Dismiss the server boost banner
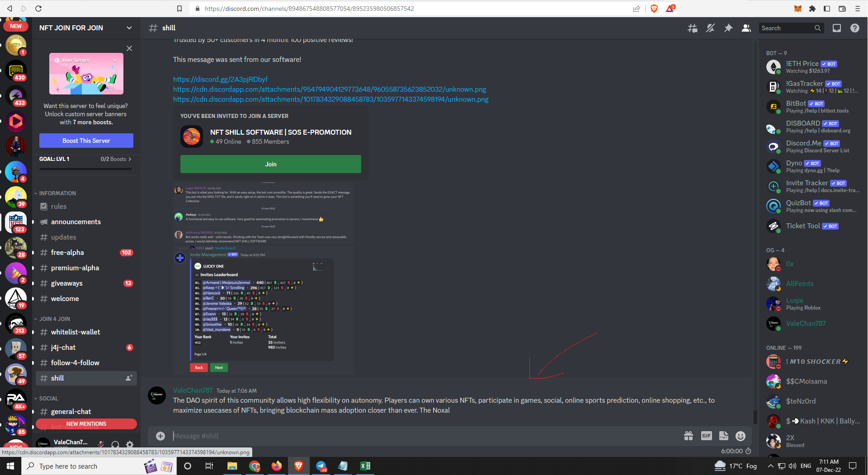The width and height of the screenshot is (868, 475). pyautogui.click(x=129, y=48)
